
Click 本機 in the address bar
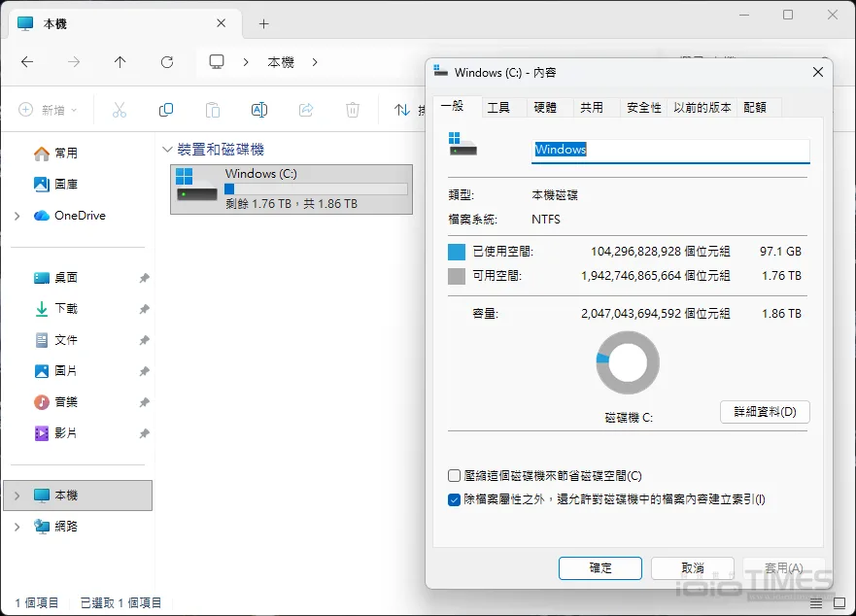[281, 62]
